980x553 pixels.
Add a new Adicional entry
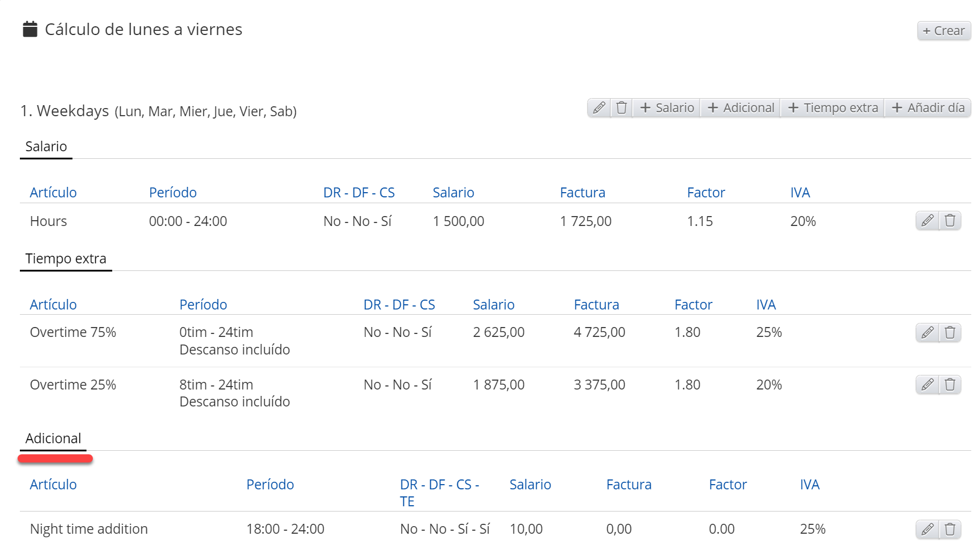click(x=740, y=108)
